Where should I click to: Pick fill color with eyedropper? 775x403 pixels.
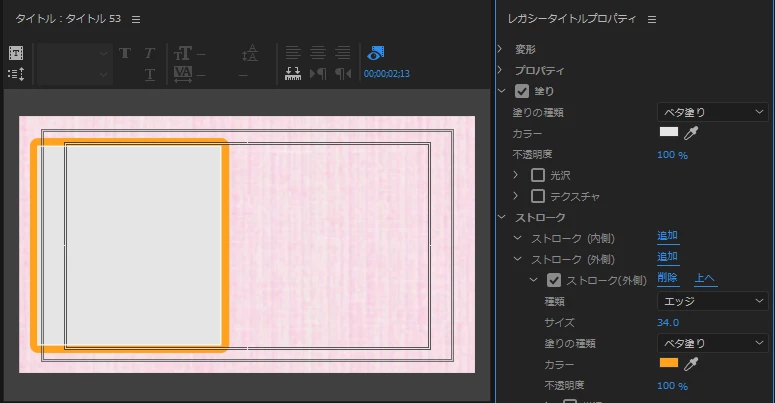pos(691,133)
